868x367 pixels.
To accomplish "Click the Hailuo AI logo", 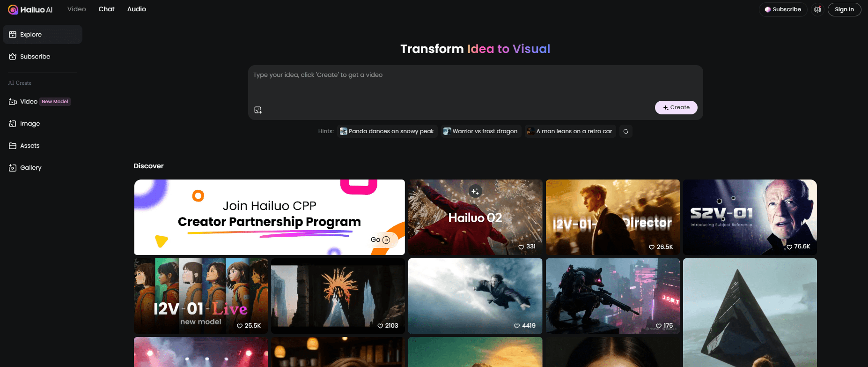I will 30,9.
